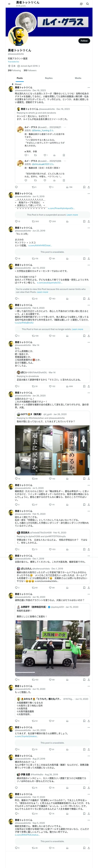Like the pinned Dec 16, 2023 post
Viewport: 98px width, 868px height.
coord(51,187)
